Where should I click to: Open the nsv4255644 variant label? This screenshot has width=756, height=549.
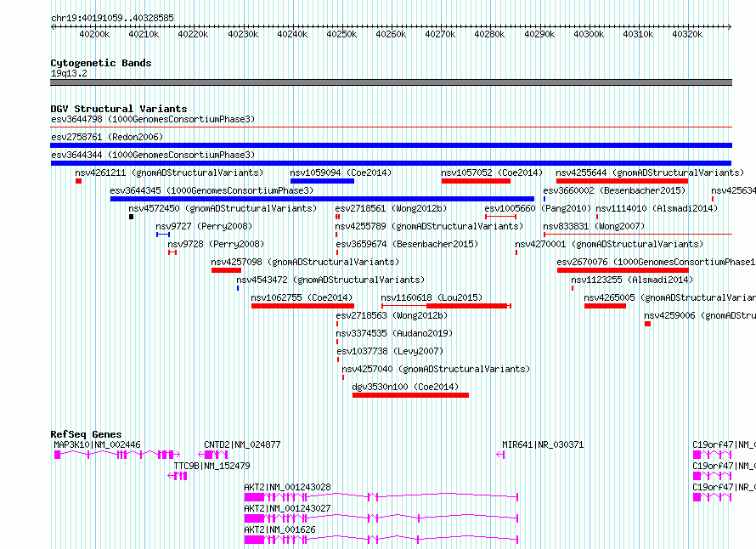[x=650, y=173]
